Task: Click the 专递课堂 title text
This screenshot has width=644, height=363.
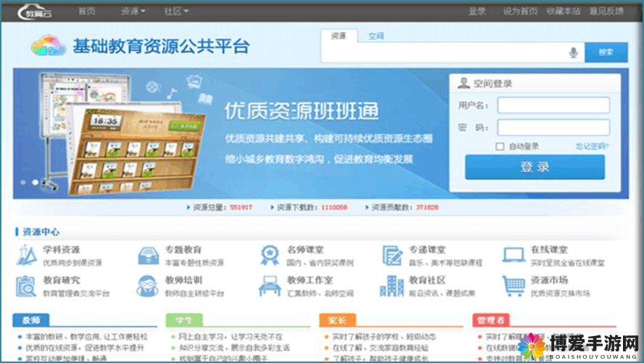Action: (x=427, y=250)
